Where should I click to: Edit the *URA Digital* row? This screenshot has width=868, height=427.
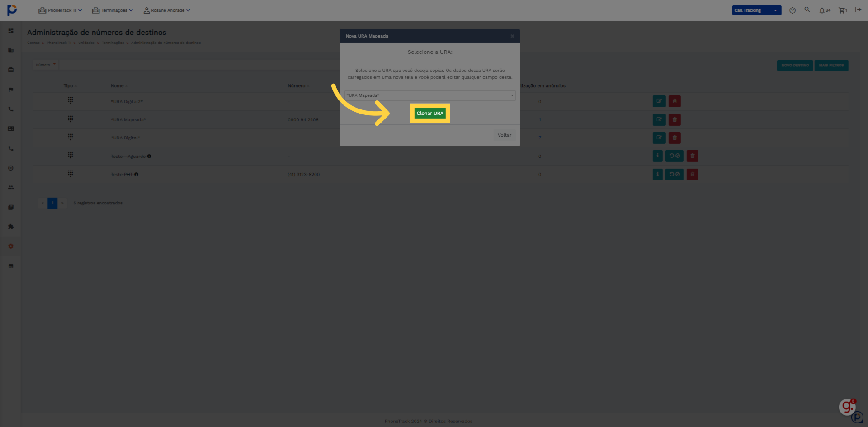pyautogui.click(x=659, y=138)
